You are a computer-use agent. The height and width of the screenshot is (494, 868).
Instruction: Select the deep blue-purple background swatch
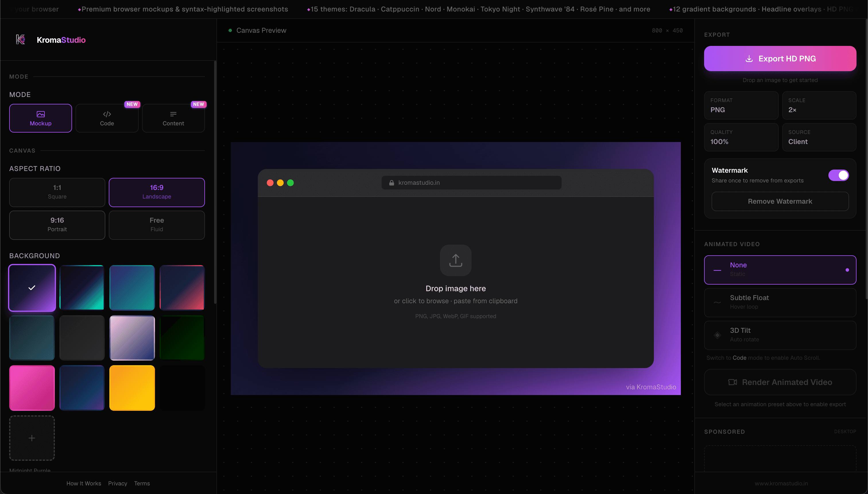pyautogui.click(x=82, y=388)
